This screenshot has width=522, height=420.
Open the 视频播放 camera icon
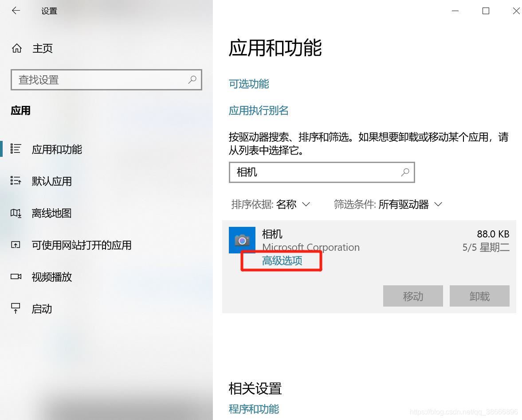click(16, 276)
